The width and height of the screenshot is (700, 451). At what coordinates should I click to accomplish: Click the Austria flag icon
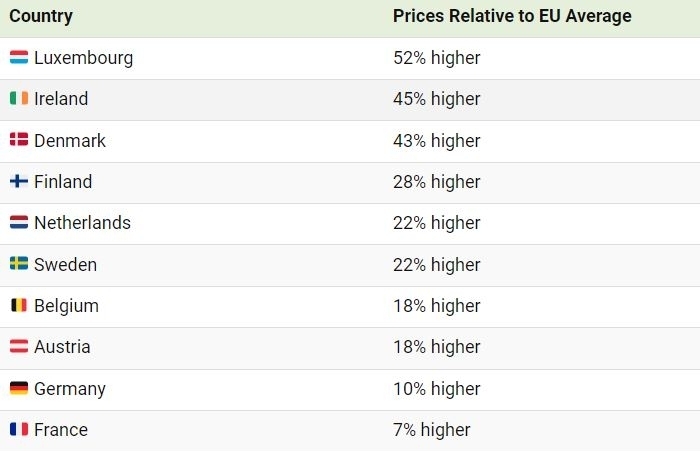coord(19,347)
